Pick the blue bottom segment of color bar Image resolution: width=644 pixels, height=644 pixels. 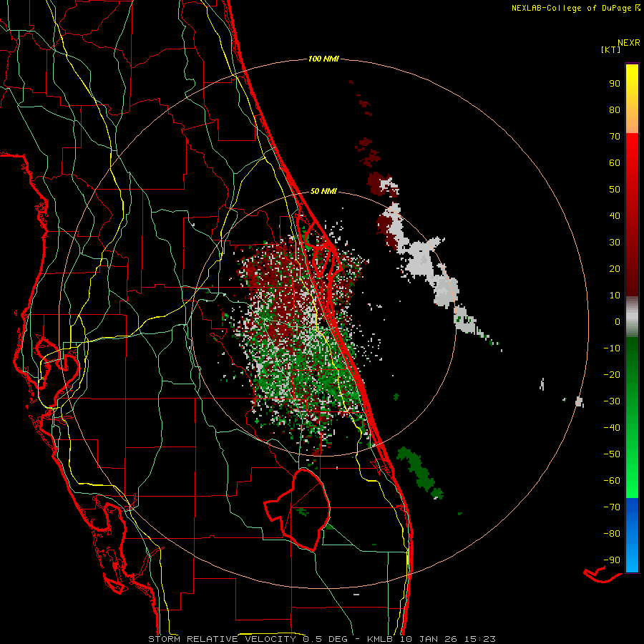click(632, 535)
